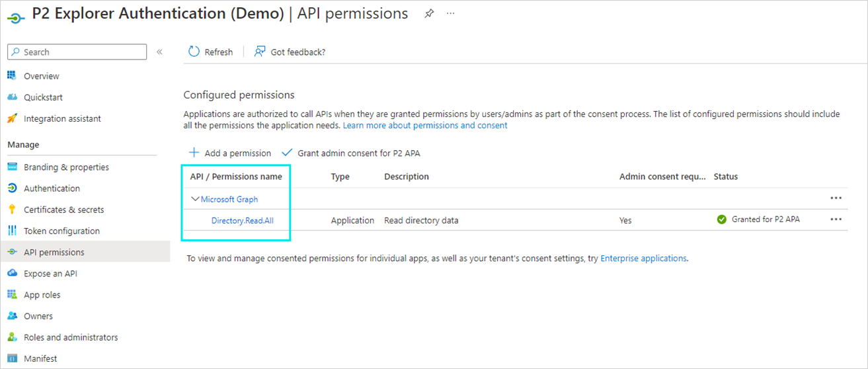This screenshot has height=369, width=868.
Task: Click the Type column header
Action: click(x=340, y=177)
